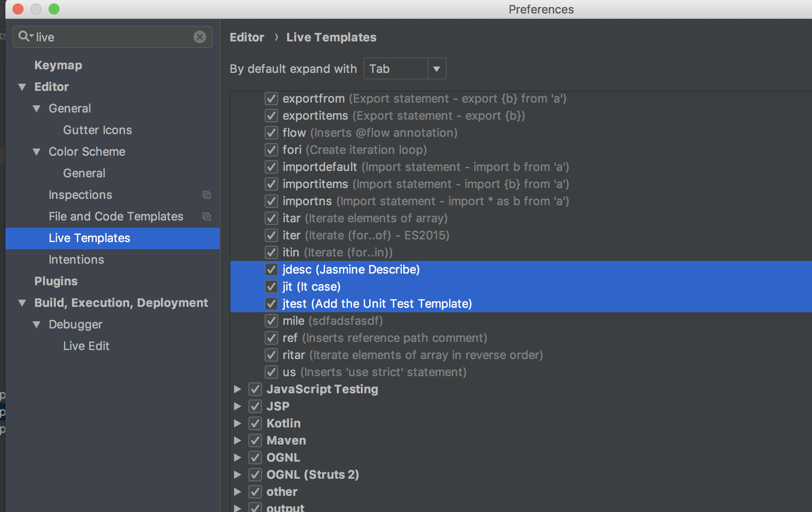The width and height of the screenshot is (812, 512).
Task: Select the importitems template row
Action: tap(521, 184)
